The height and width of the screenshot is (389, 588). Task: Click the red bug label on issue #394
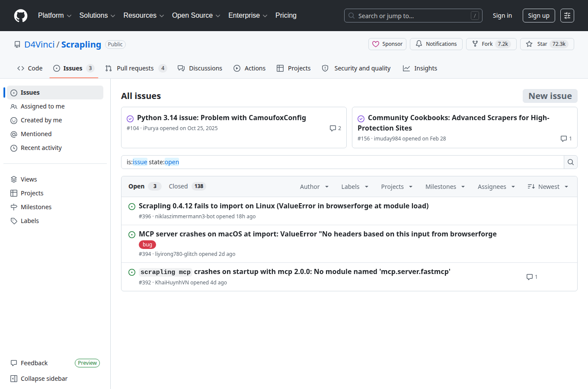coord(147,245)
